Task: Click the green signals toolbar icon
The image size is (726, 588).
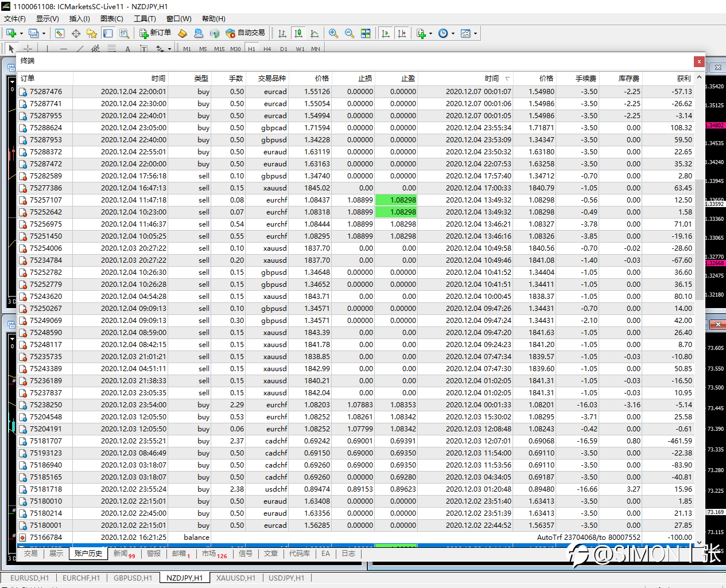Action: [215, 33]
